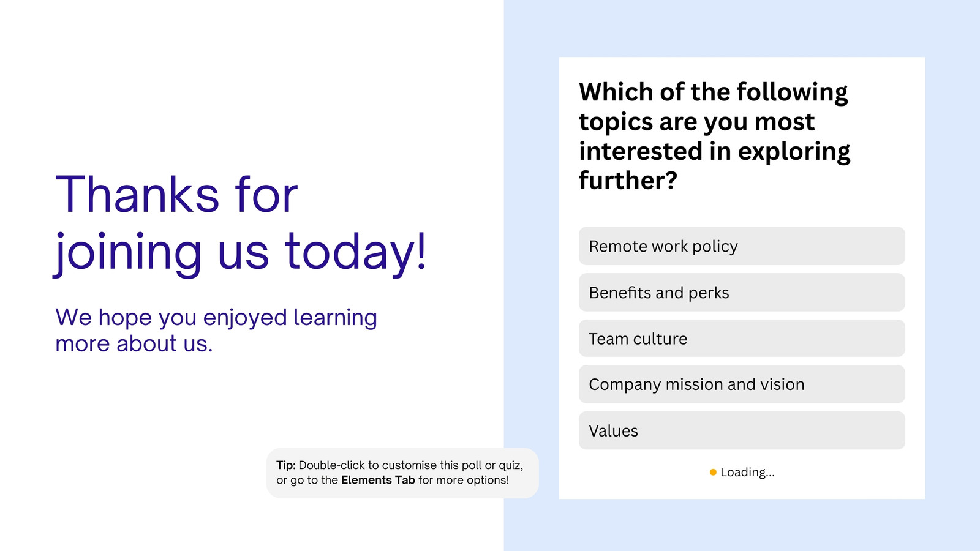The height and width of the screenshot is (551, 980).
Task: Click 'for more options!' in the tip
Action: coord(464,480)
